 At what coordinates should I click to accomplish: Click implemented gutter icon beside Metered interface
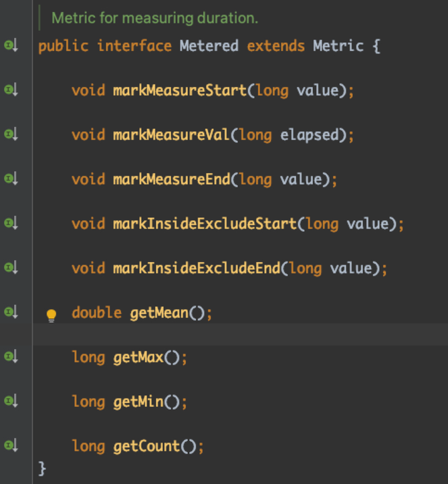pyautogui.click(x=11, y=46)
